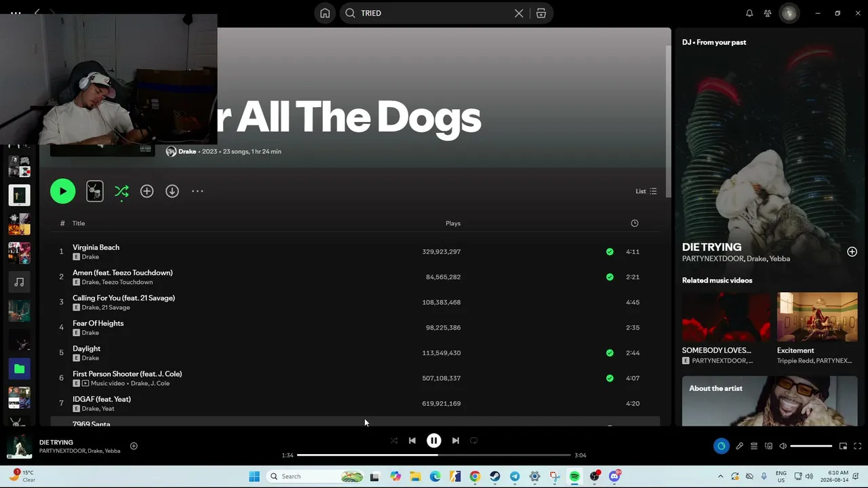Open the List view options dropdown
Image resolution: width=868 pixels, height=488 pixels.
[x=646, y=191]
